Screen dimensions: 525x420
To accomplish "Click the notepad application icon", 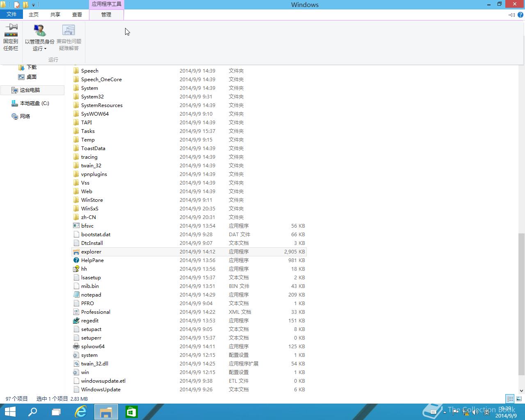I will pyautogui.click(x=76, y=295).
